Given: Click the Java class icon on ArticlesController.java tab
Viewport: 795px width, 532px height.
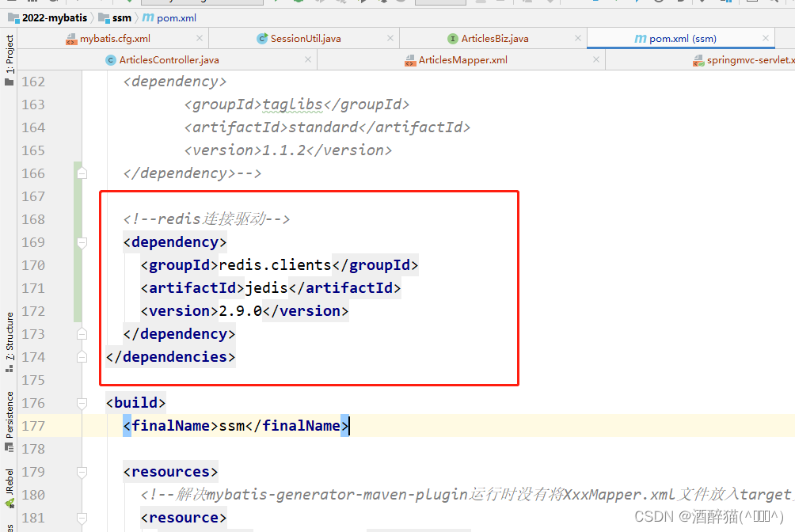Looking at the screenshot, I should coord(112,59).
